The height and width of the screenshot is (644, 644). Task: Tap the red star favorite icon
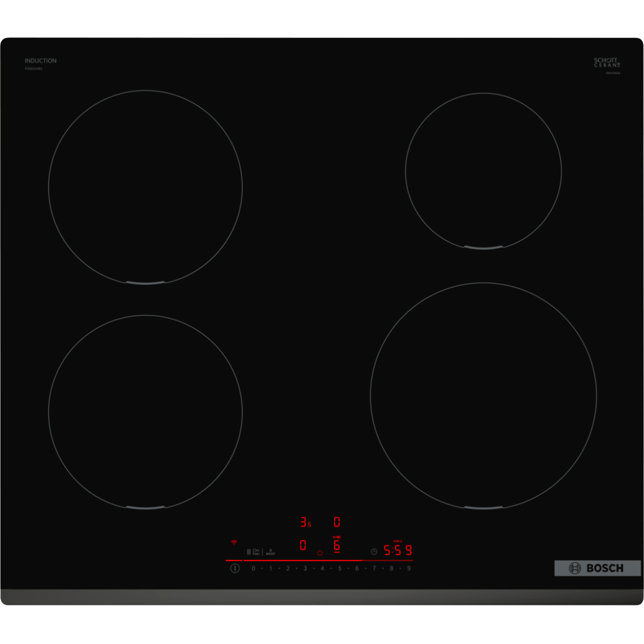tap(320, 553)
